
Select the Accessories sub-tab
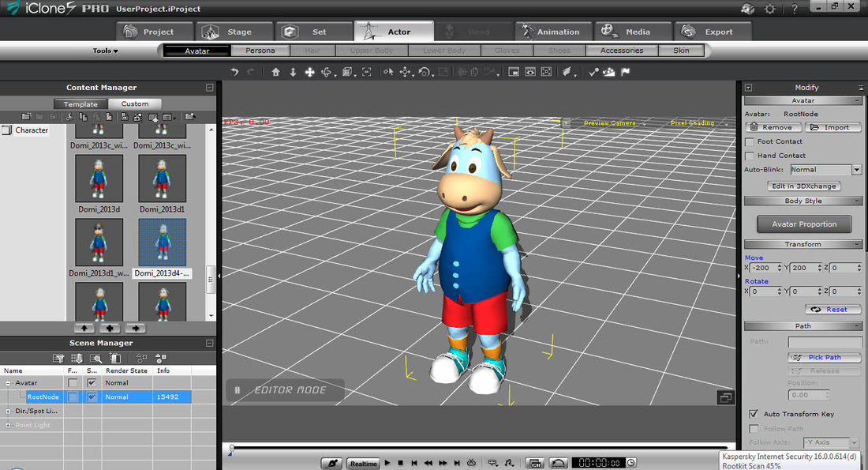coord(622,51)
